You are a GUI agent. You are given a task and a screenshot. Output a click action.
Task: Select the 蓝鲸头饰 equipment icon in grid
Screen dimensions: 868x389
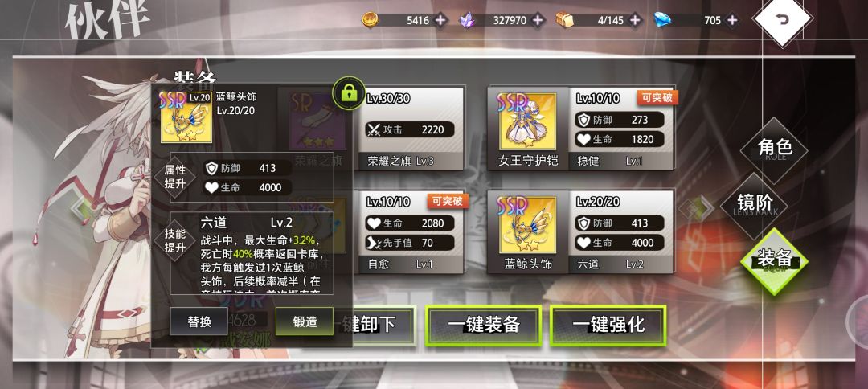coord(528,224)
